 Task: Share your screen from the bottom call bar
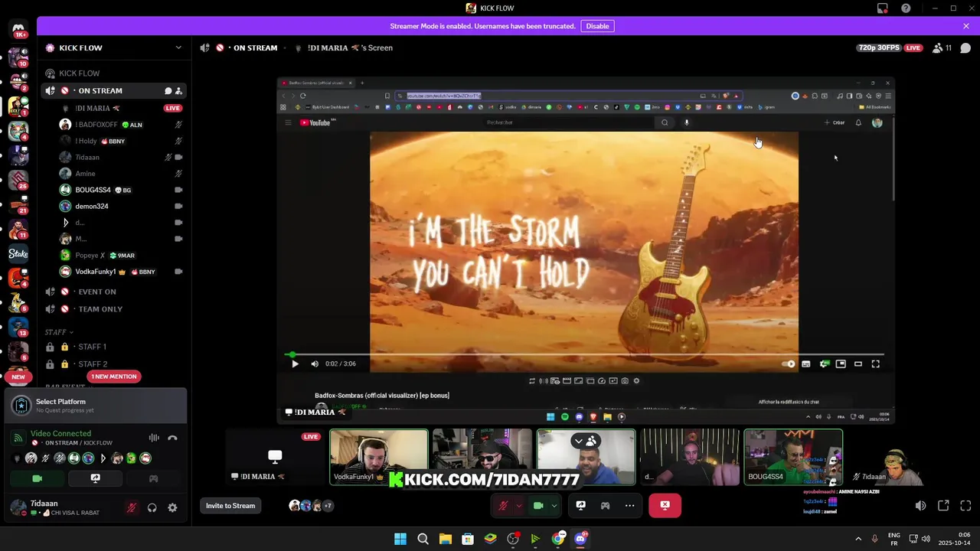580,505
